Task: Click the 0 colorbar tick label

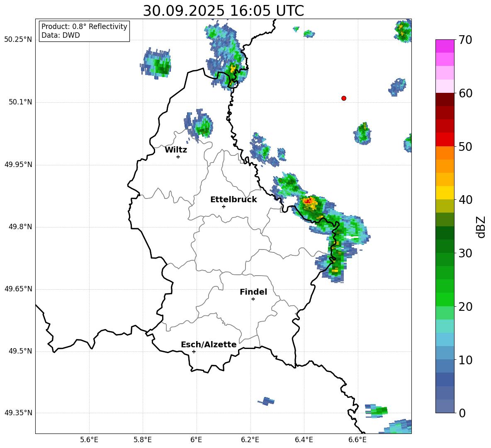Action: tap(462, 413)
